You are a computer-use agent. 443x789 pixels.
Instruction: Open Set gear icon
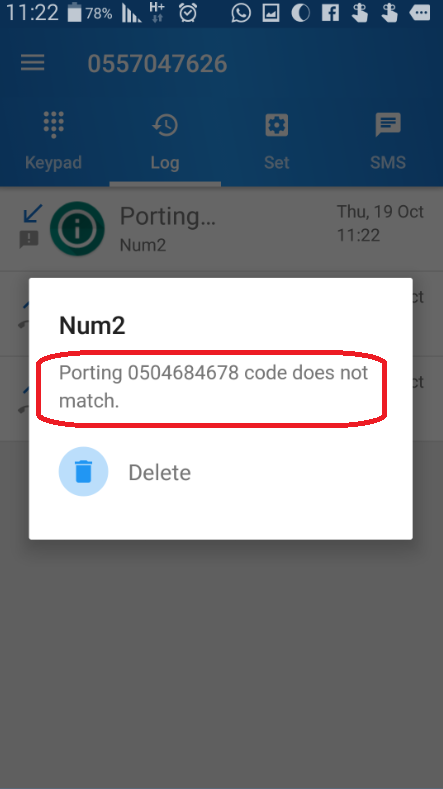[276, 125]
